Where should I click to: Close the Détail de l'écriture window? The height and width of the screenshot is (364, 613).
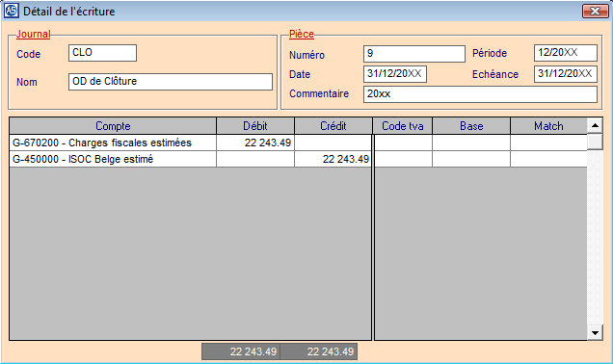point(595,11)
